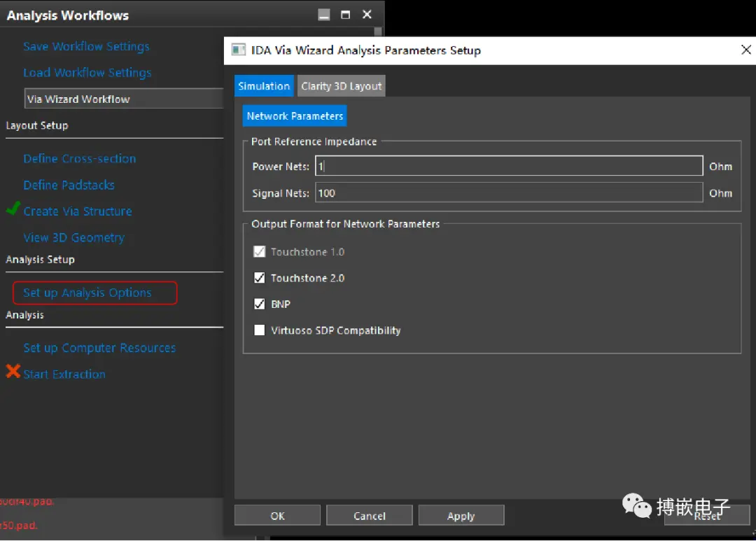Minimize the Analysis Workflows panel

click(324, 15)
